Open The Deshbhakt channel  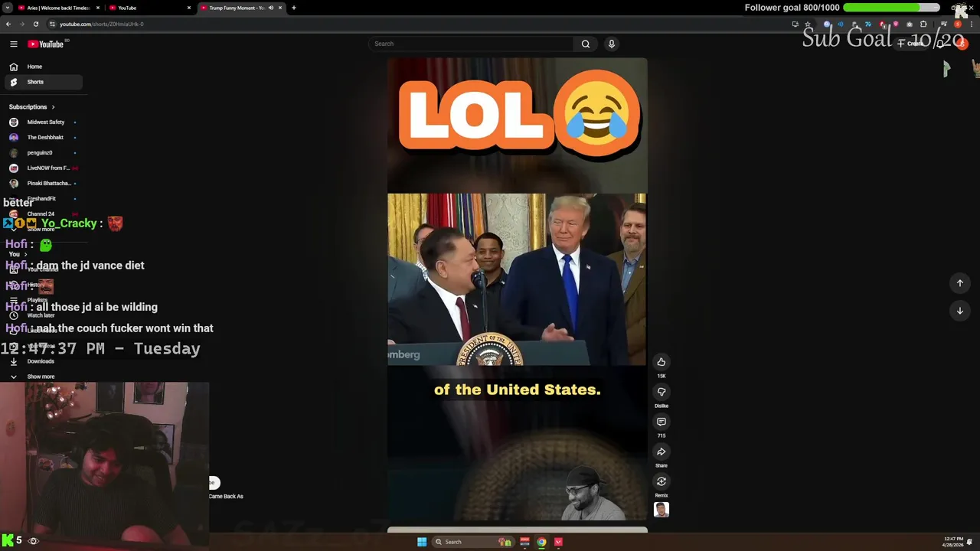click(43, 138)
